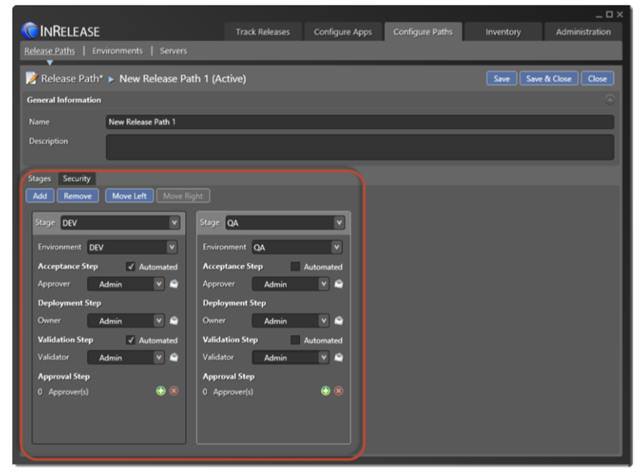Switch to the Security tab

click(76, 178)
